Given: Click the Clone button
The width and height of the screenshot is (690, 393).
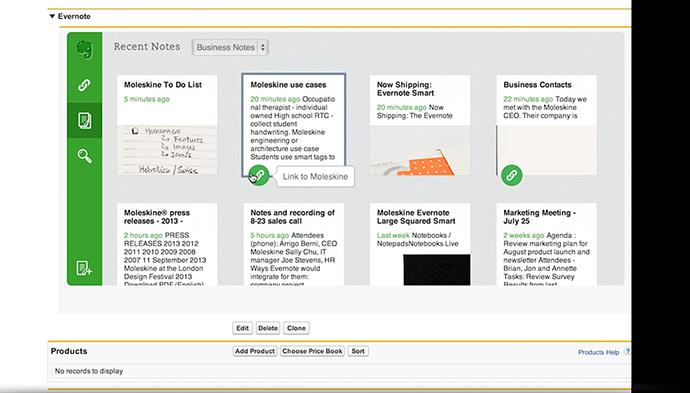Looking at the screenshot, I should click(x=296, y=328).
